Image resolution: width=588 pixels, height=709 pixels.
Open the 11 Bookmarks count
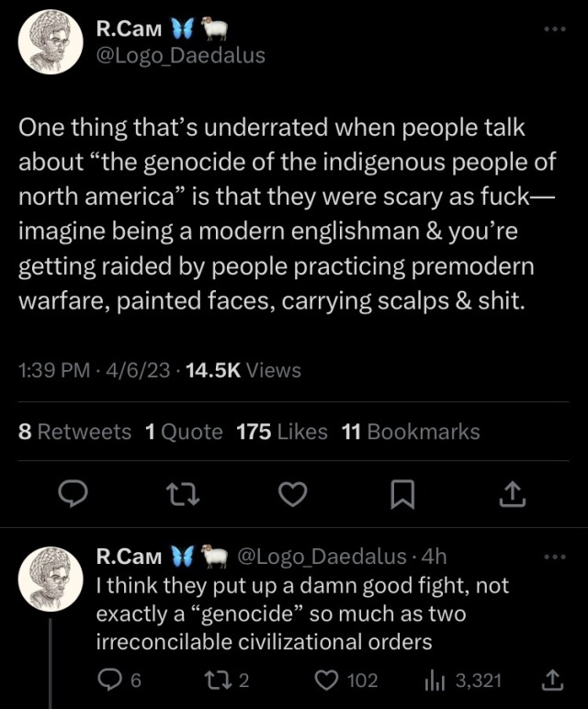coord(410,432)
